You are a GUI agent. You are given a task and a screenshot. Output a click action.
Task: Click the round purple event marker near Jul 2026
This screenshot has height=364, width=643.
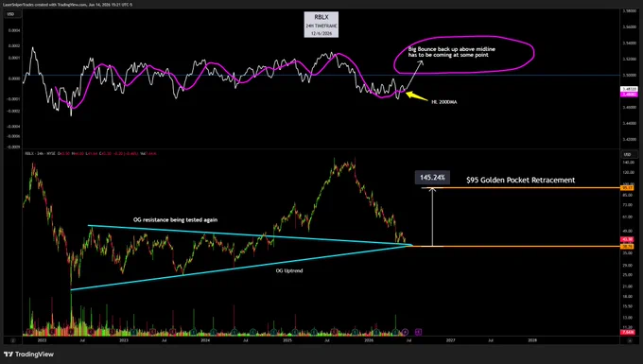coord(405,332)
